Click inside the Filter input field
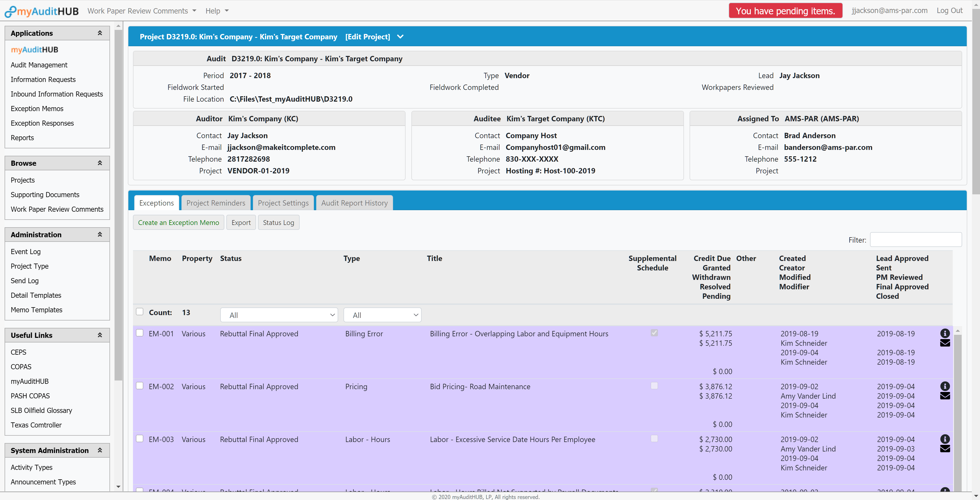The width and height of the screenshot is (980, 500). click(x=915, y=240)
